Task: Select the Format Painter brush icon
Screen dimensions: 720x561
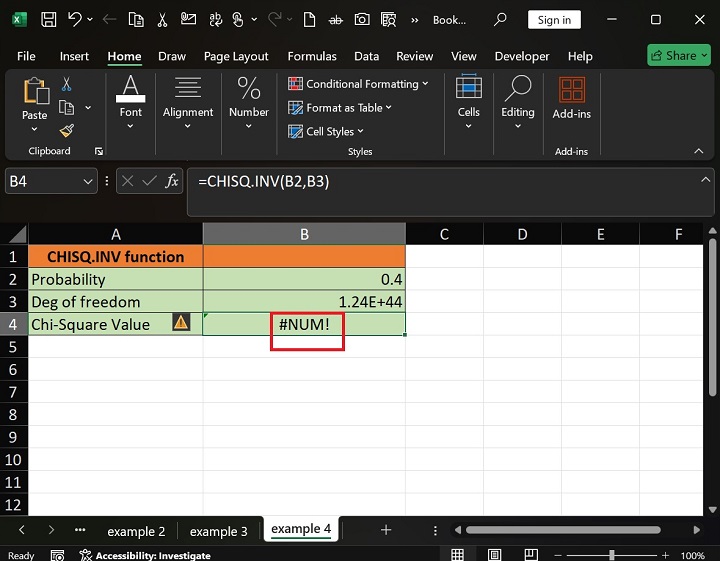Action: pyautogui.click(x=67, y=130)
